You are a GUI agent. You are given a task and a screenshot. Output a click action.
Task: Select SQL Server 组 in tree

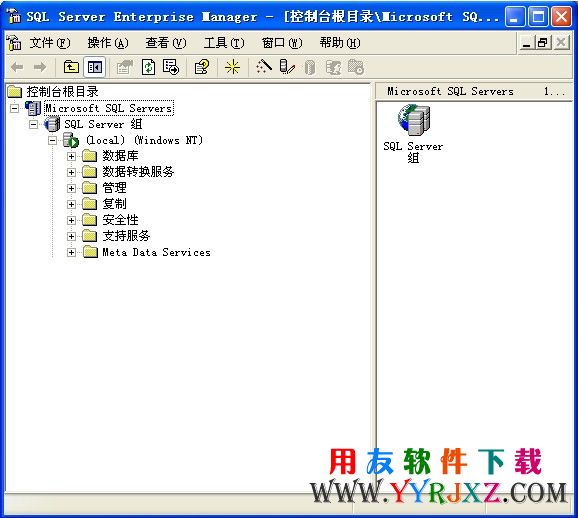coord(103,124)
